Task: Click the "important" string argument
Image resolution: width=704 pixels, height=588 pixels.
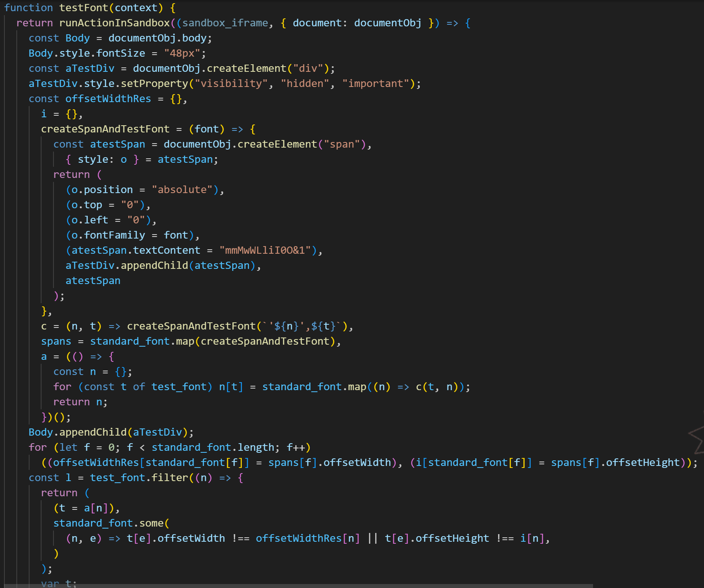Action: 379,83
